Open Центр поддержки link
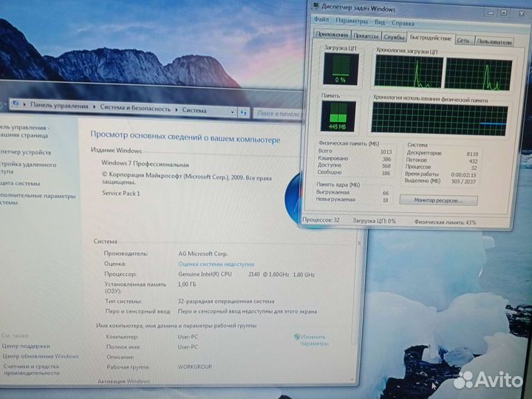This screenshot has width=532, height=399. 26,346
